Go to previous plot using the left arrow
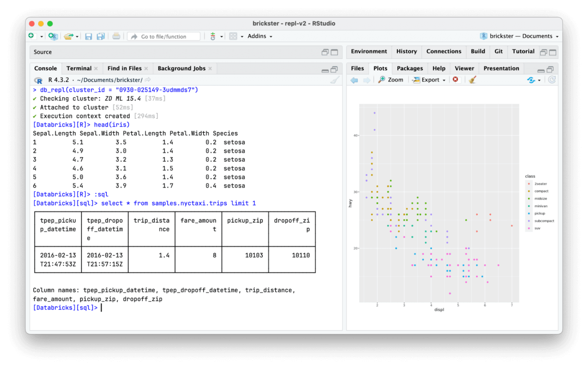Image resolution: width=588 pixels, height=368 pixels. [354, 80]
